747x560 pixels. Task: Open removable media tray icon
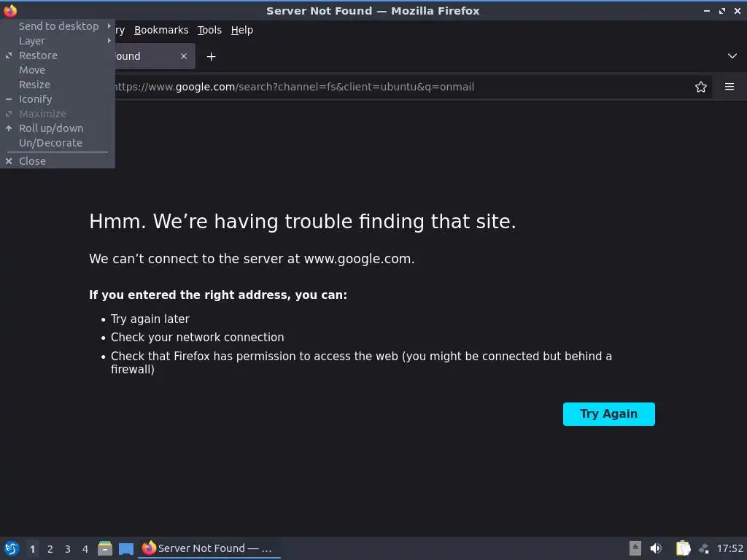click(x=635, y=548)
